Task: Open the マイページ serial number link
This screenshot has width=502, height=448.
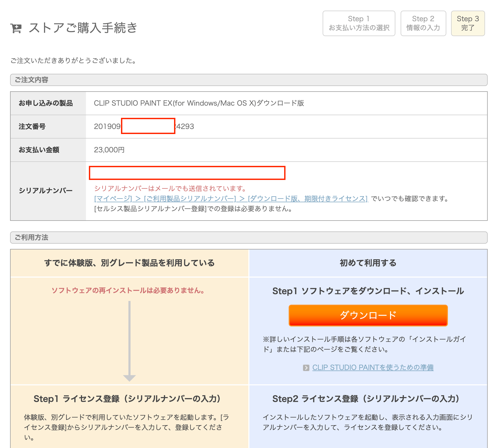Action: tap(231, 199)
